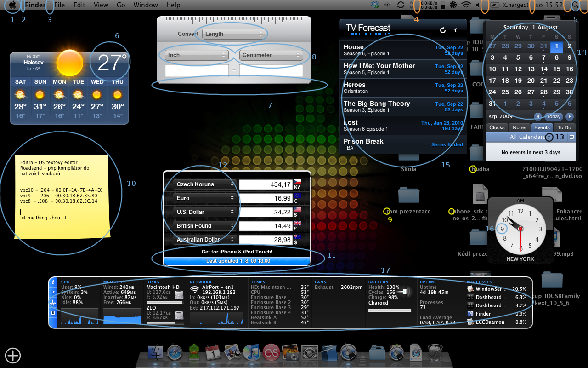The height and width of the screenshot is (368, 588).
Task: Launch Safari from the Dock
Action: click(x=175, y=352)
